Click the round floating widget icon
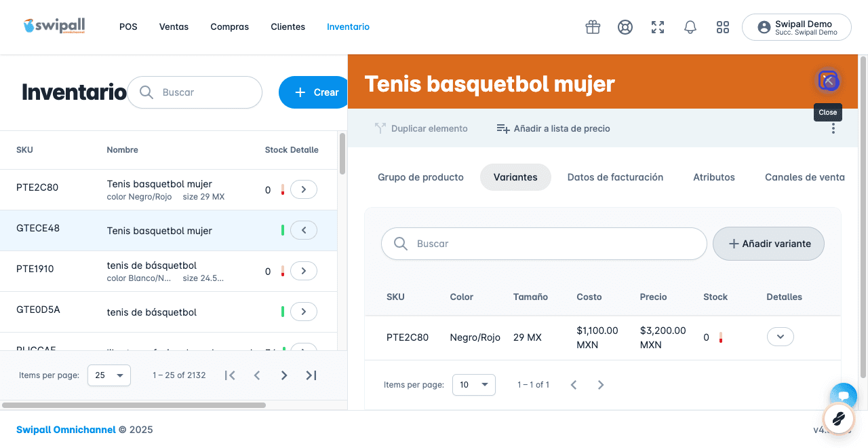Image resolution: width=868 pixels, height=448 pixels. (838, 418)
